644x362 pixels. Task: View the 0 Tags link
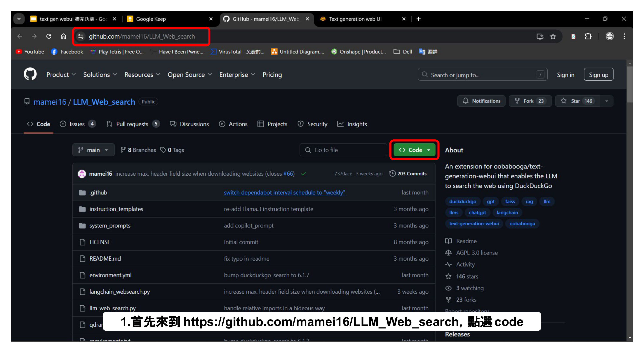pos(172,150)
